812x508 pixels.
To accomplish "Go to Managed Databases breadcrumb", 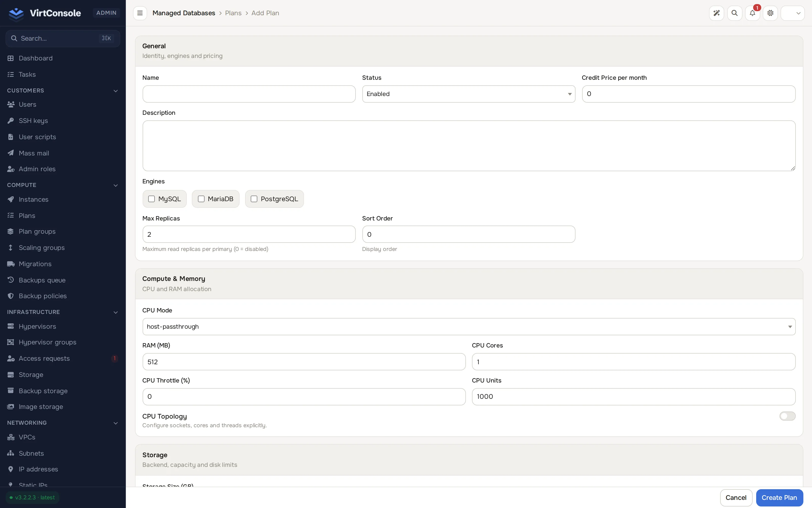I will 183,13.
